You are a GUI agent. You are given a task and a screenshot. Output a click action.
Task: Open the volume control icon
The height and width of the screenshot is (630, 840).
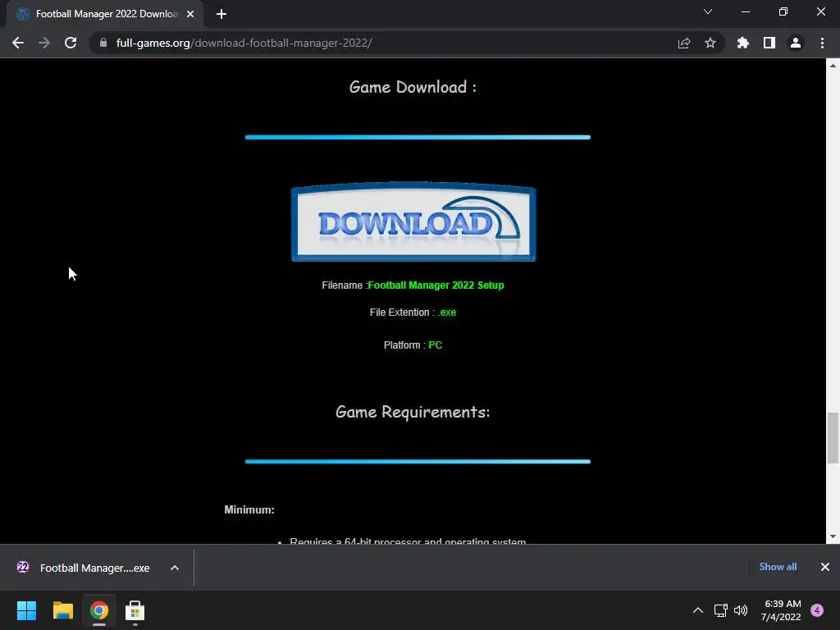741,610
